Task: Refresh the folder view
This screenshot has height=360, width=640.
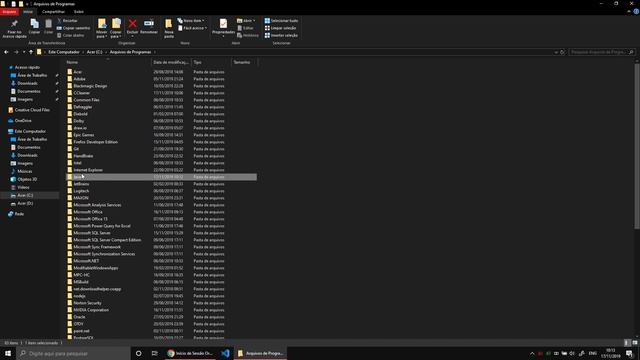Action: (562, 52)
